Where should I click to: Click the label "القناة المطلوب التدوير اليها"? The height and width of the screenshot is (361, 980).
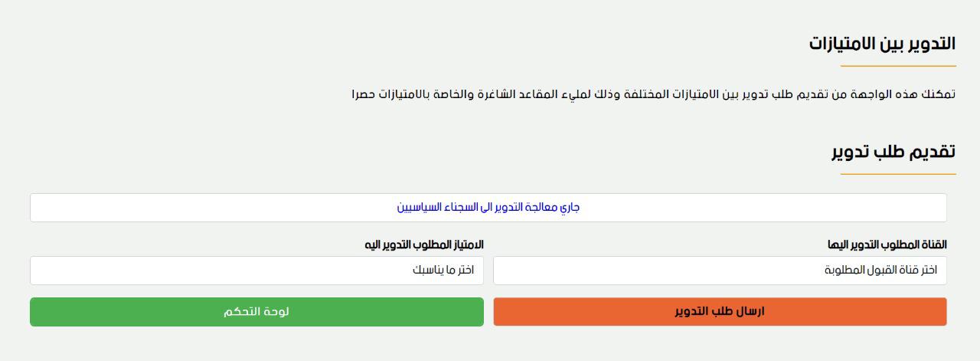tap(887, 245)
